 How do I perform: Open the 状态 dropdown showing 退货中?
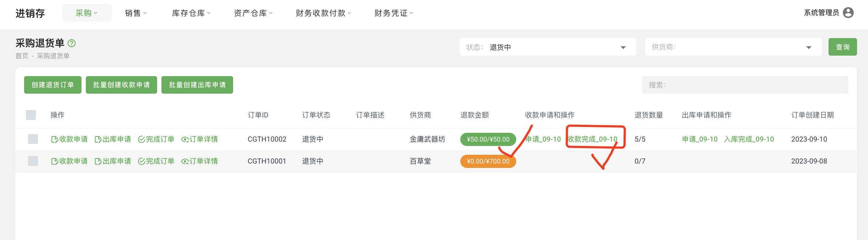(x=548, y=47)
